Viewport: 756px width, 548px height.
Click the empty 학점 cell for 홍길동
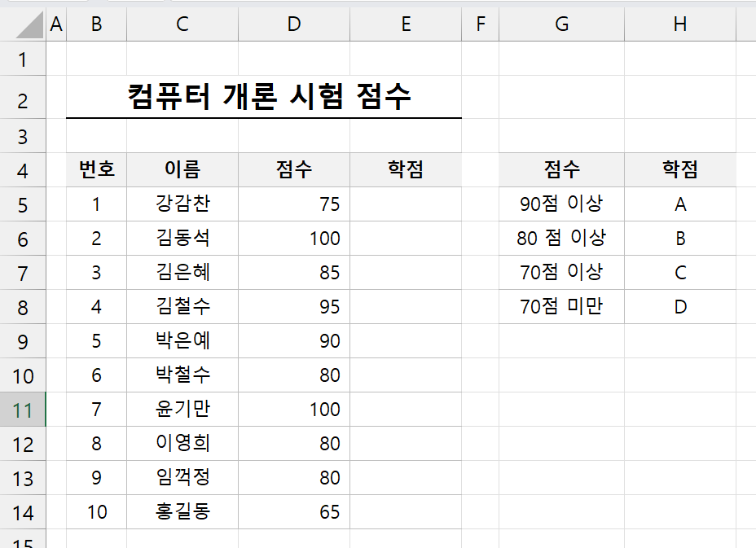tap(406, 512)
